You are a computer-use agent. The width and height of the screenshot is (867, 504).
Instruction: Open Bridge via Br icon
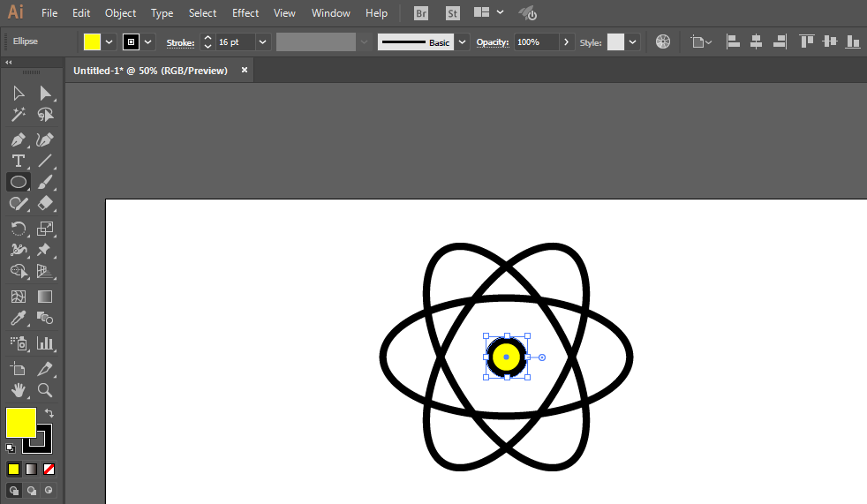(x=421, y=13)
